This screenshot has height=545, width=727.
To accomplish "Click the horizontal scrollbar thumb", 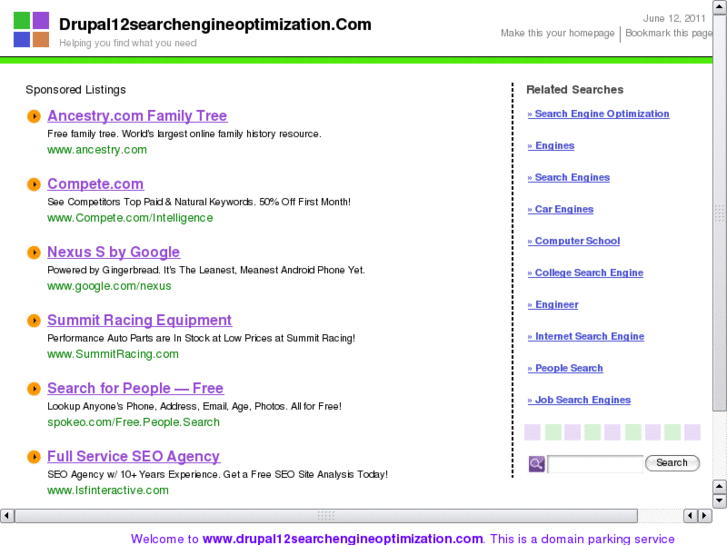I will click(326, 515).
